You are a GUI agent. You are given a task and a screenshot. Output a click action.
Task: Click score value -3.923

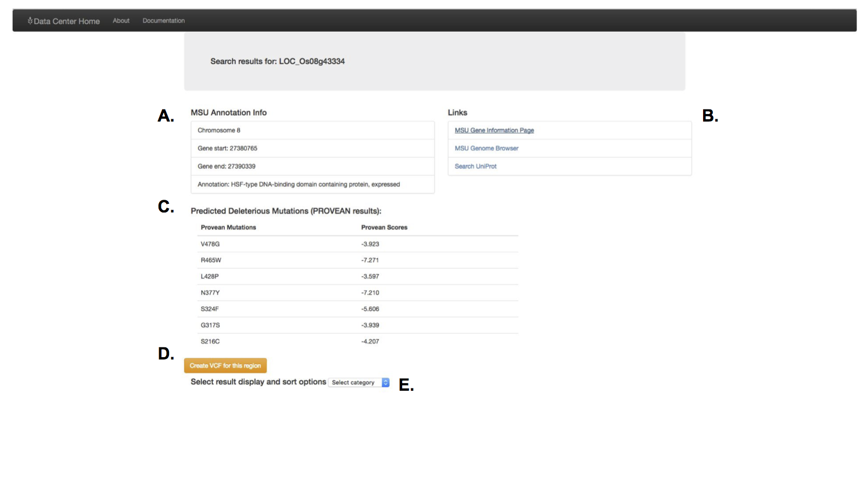(370, 244)
